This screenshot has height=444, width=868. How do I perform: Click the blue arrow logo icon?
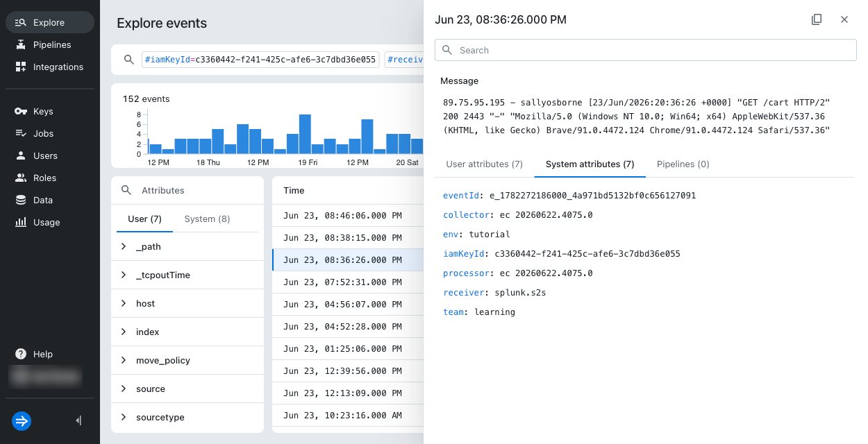pos(22,421)
